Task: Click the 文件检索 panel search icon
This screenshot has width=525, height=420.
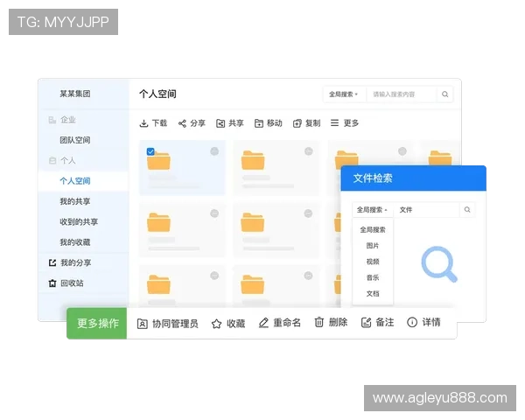Action: click(467, 210)
